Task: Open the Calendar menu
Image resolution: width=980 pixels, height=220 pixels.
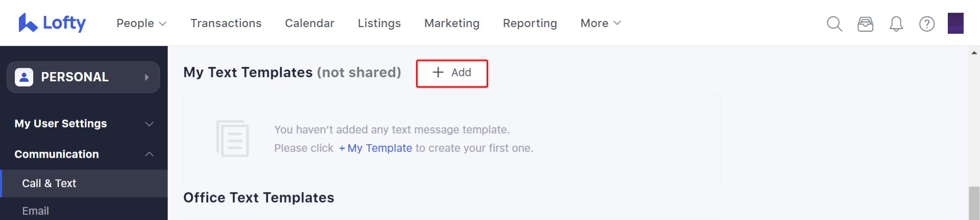Action: coord(309,23)
